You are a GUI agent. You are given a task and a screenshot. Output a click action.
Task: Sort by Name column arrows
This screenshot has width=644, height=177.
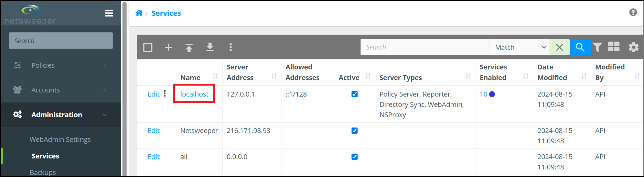tap(215, 76)
